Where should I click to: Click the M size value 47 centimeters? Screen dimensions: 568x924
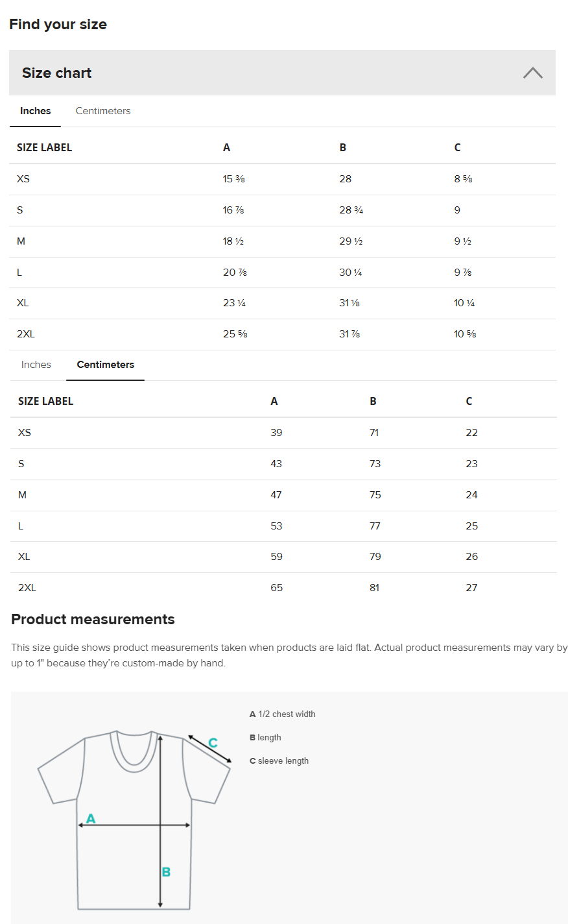click(276, 495)
